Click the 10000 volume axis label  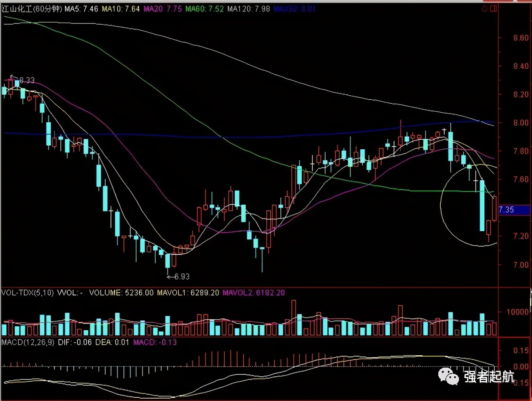(x=518, y=312)
